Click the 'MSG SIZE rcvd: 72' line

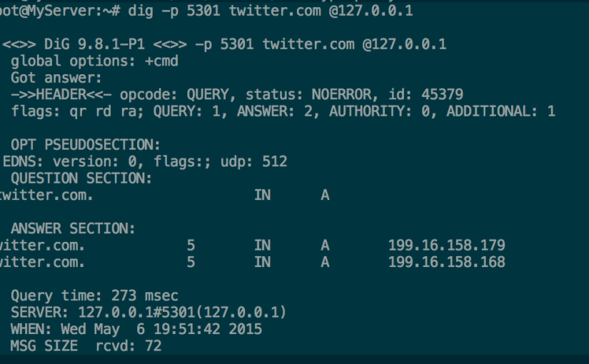(86, 345)
